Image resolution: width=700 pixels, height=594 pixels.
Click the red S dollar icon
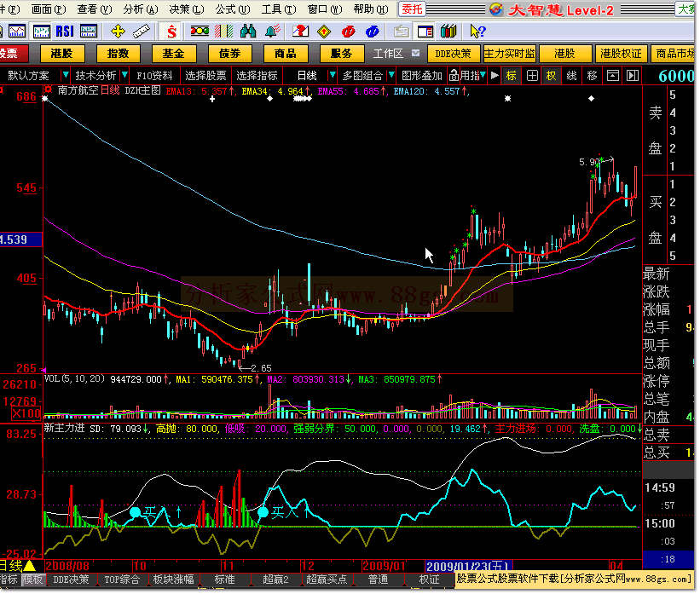coord(171,32)
